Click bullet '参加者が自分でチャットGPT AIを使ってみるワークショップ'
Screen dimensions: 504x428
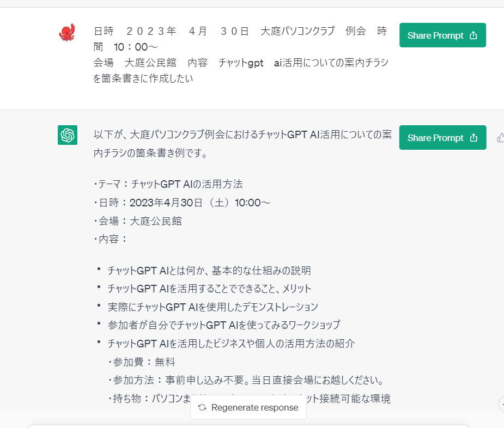click(224, 325)
